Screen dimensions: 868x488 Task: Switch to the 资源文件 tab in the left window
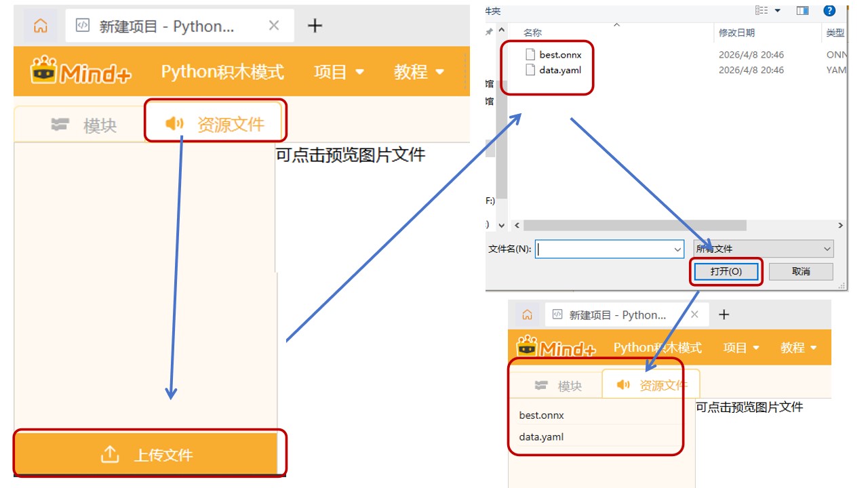coord(216,124)
